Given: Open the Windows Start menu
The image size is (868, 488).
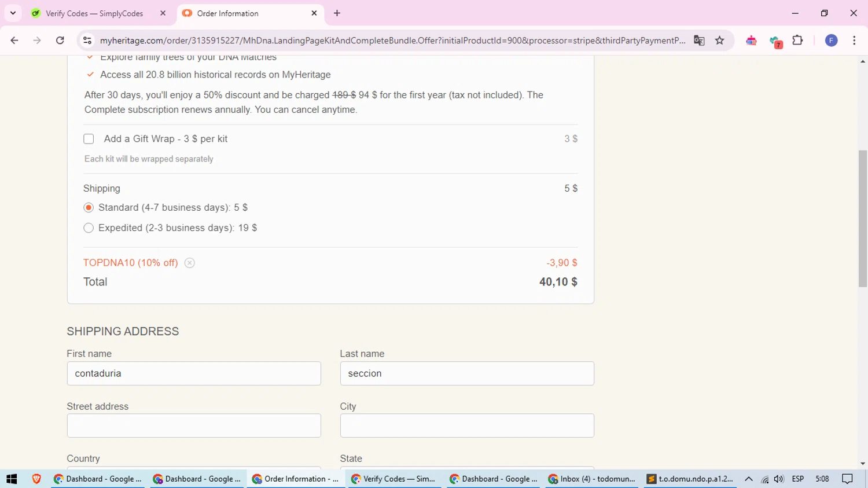Looking at the screenshot, I should coord(12,479).
